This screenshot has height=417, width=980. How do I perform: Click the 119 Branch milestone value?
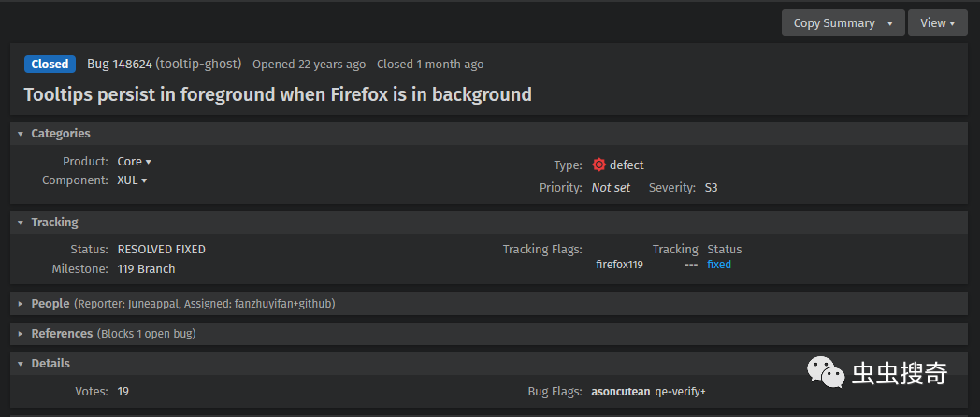pos(146,269)
